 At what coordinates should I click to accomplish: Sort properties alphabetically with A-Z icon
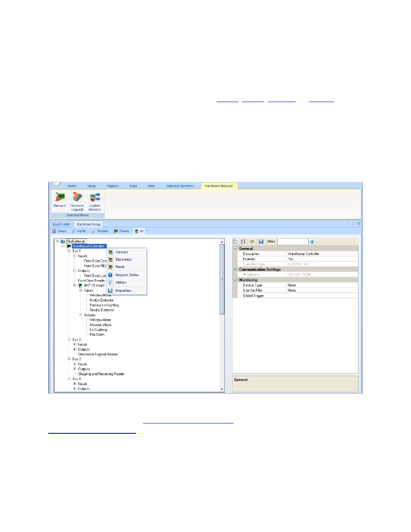click(x=243, y=242)
